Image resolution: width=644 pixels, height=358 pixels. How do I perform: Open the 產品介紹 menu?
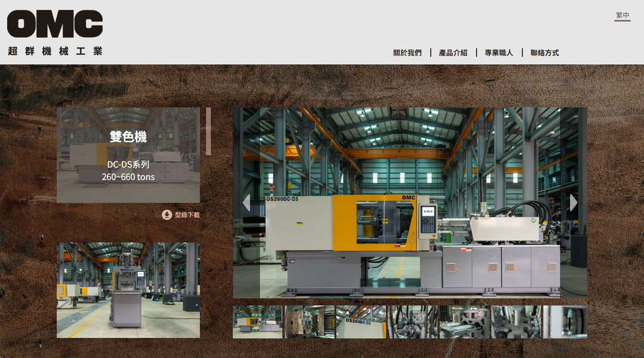click(453, 53)
